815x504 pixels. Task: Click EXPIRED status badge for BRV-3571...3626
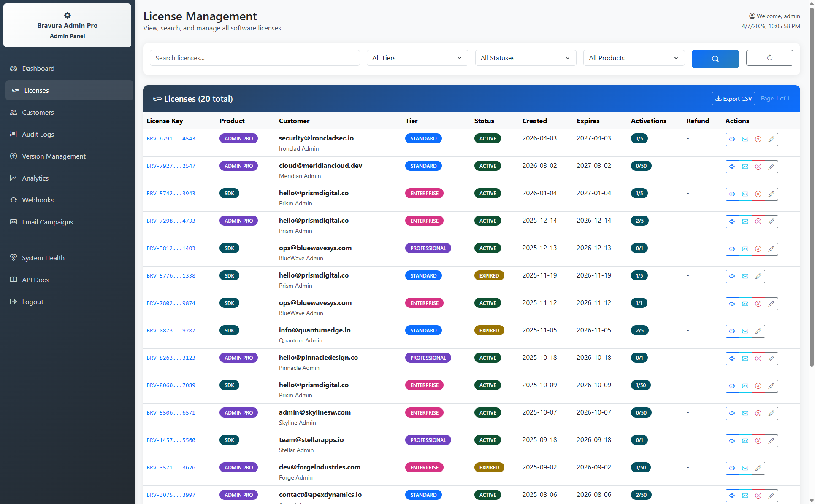[489, 467]
